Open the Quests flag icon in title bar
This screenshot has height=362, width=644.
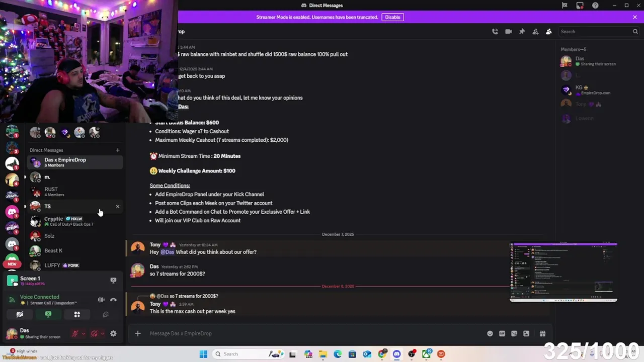pyautogui.click(x=565, y=6)
